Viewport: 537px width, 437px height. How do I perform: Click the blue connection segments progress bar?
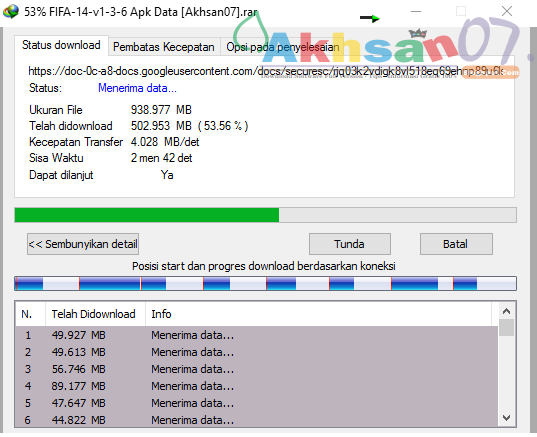[x=265, y=284]
